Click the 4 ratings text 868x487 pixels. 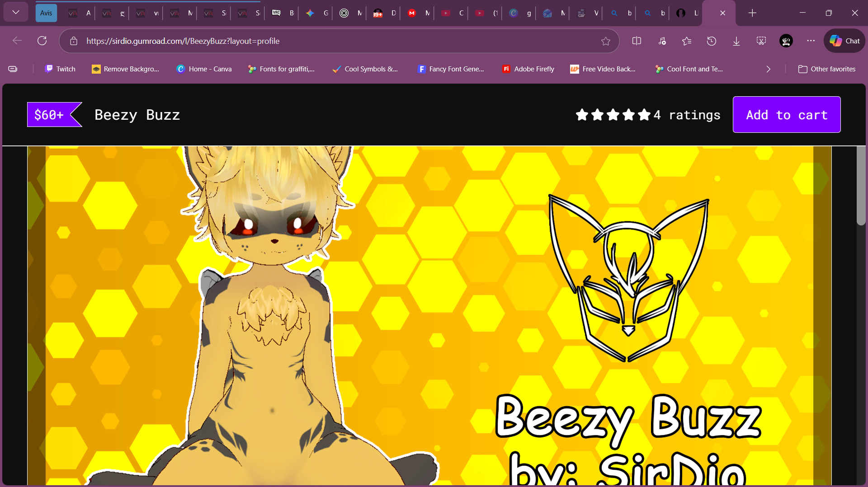coord(687,115)
